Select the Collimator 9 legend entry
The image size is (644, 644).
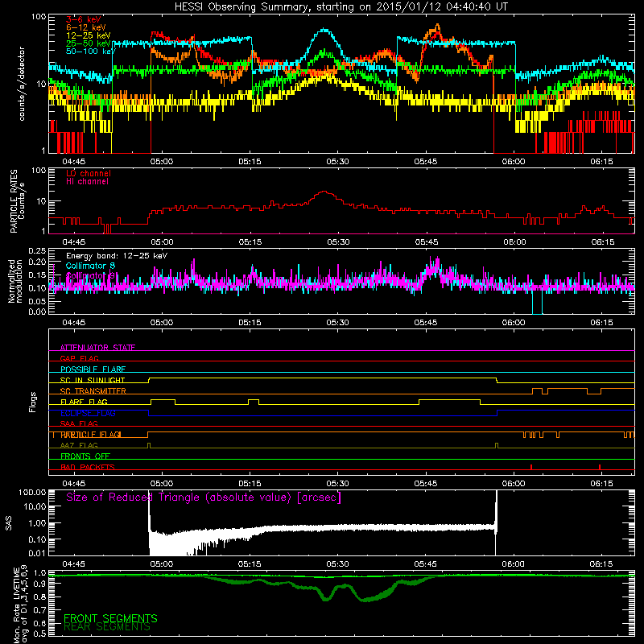coord(91,275)
